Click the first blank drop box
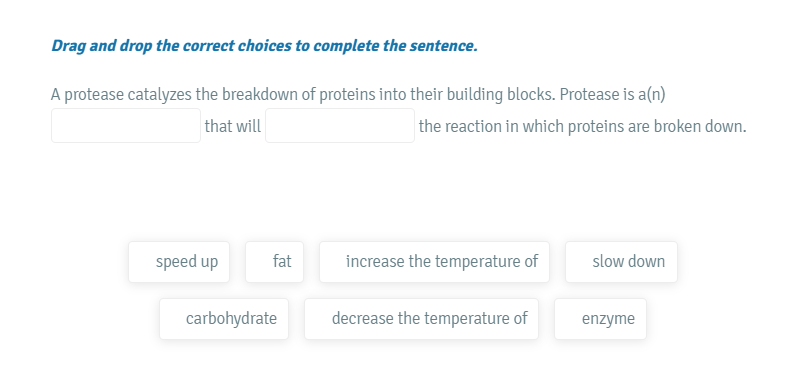 (126, 125)
